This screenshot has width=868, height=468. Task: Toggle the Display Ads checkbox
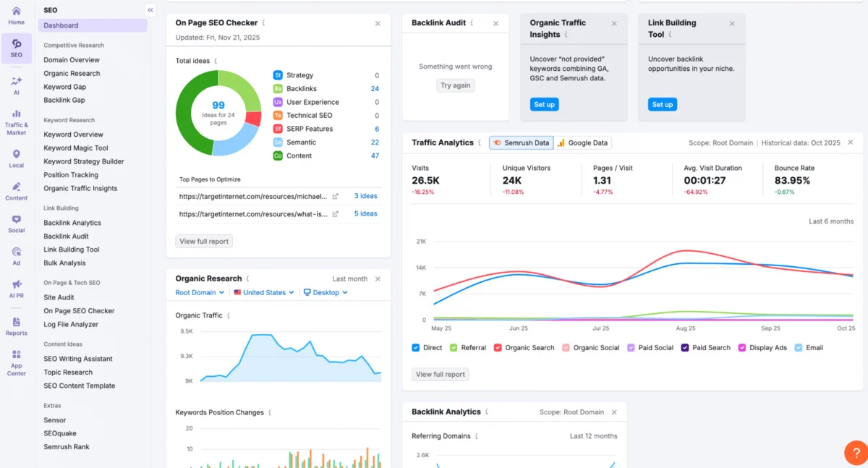click(x=742, y=348)
